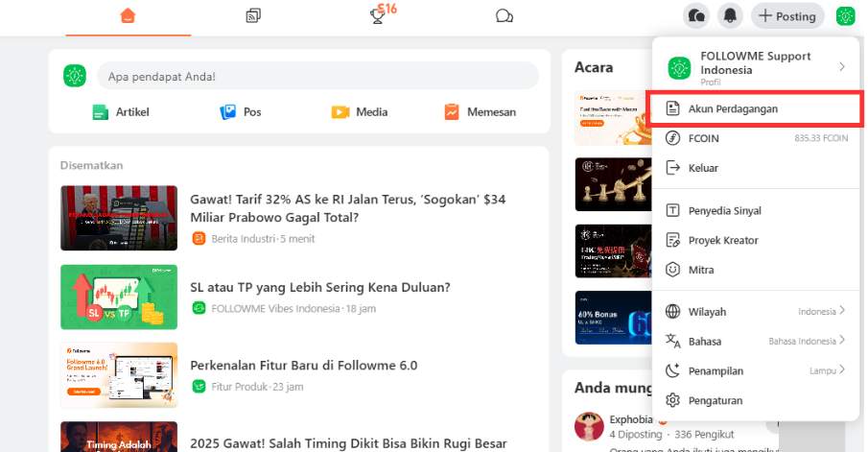Open the 60% Bonus event banner
Screen dimensions: 868x452
[614, 318]
